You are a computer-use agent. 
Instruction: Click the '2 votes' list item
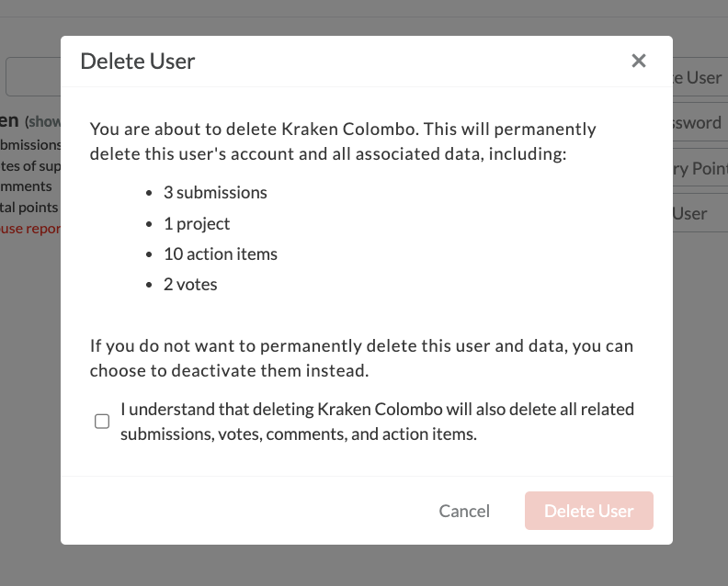(190, 284)
